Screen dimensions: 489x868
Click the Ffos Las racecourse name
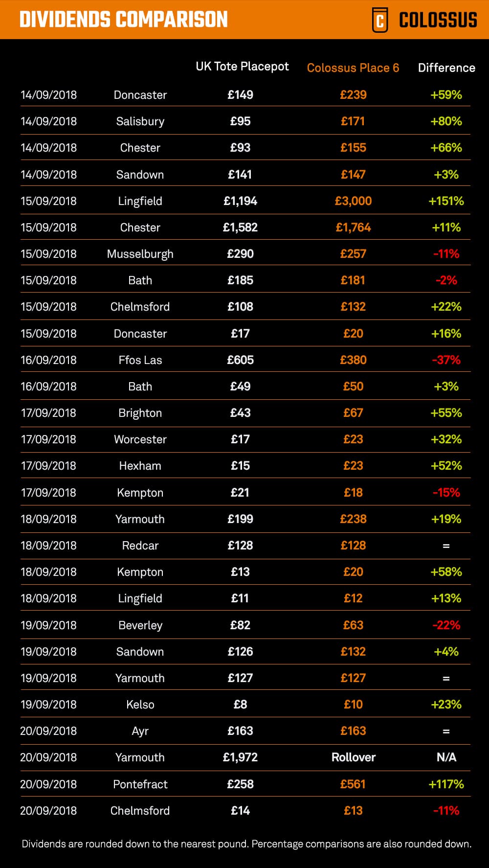[140, 360]
